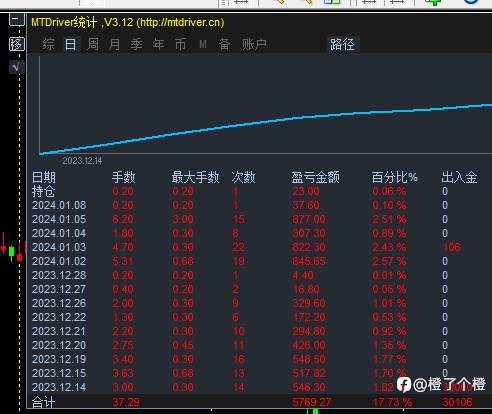
Task: Click the 盈亏金额 column header
Action: coord(316,177)
